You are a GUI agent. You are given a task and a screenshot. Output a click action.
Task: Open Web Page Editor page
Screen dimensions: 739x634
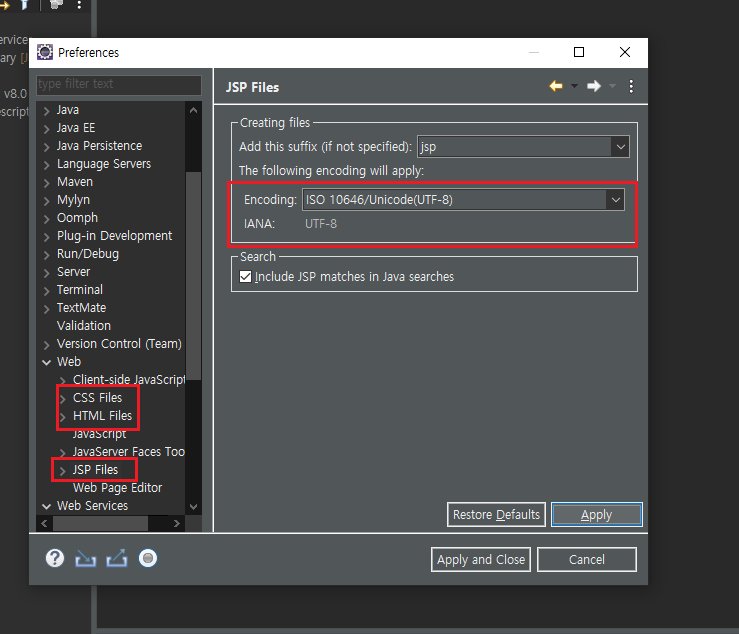pos(117,488)
